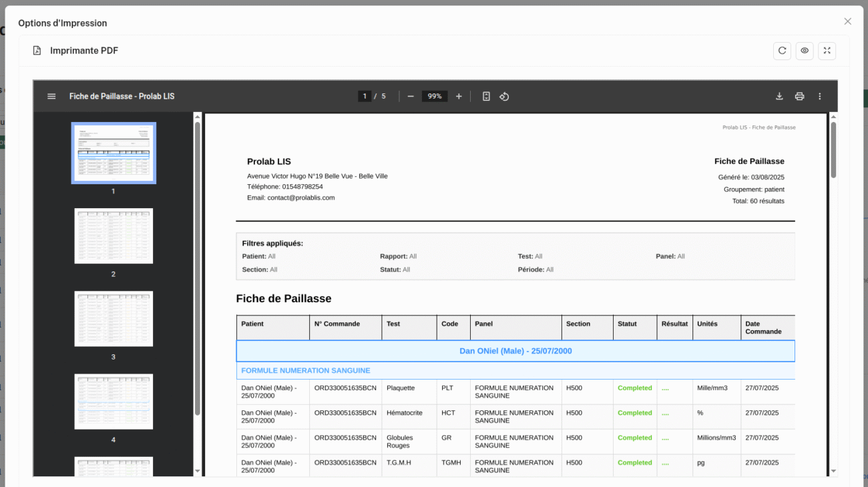Click the PDF file icon beside Imprimante PDF
Viewport: 868px width, 487px height.
[37, 51]
